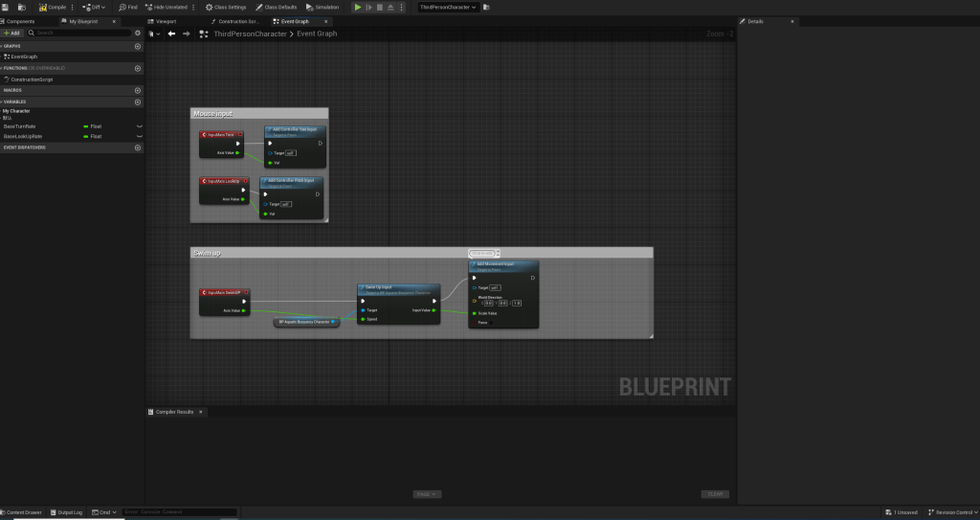The image size is (980, 520).
Task: Open My Blueprint settings gear
Action: (138, 33)
